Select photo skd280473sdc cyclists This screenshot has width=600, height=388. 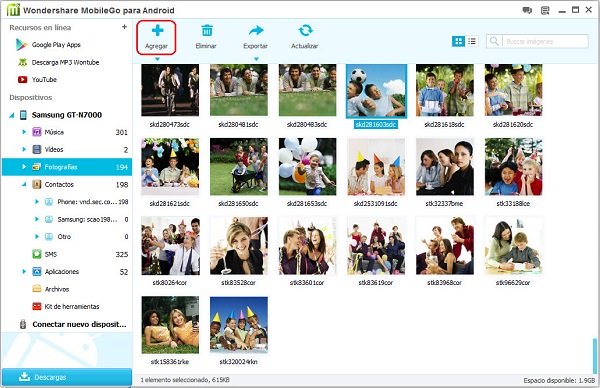[170, 90]
